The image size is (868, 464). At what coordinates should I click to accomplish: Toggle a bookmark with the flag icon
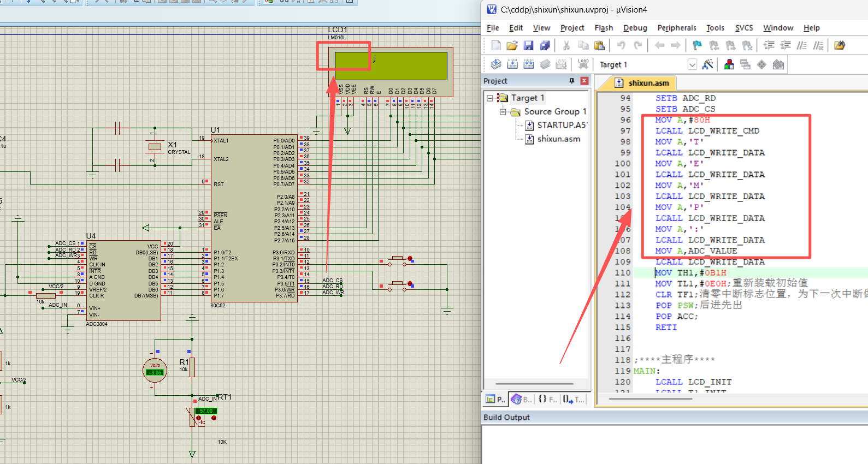(x=697, y=46)
